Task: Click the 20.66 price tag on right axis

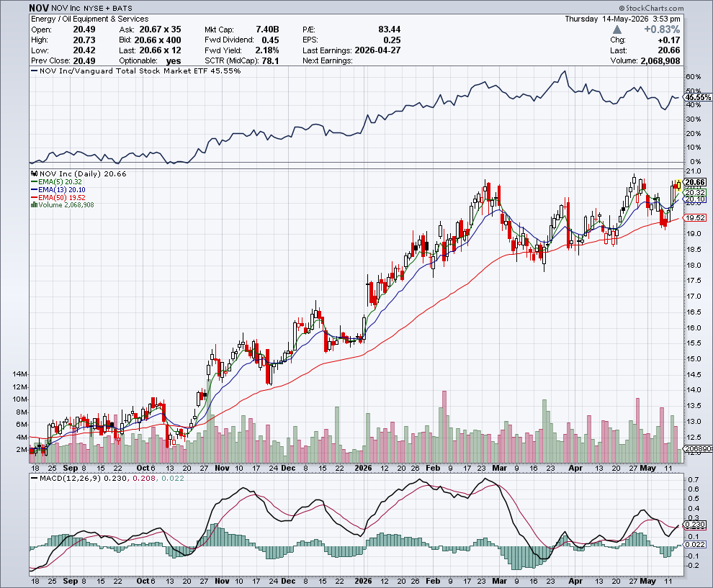Action: [695, 182]
